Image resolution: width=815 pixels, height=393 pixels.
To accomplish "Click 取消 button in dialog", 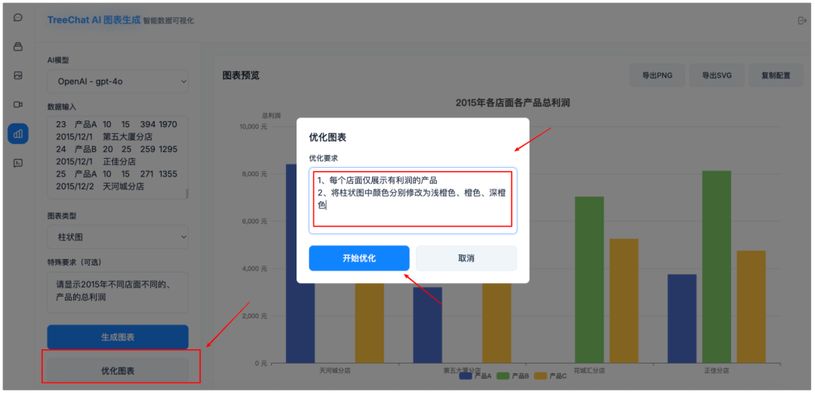I will [x=466, y=258].
